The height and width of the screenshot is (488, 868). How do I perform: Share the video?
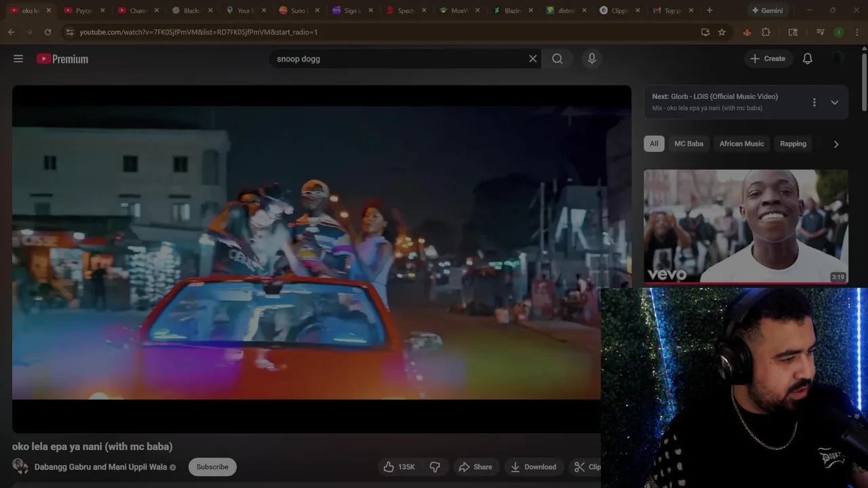[x=475, y=467]
